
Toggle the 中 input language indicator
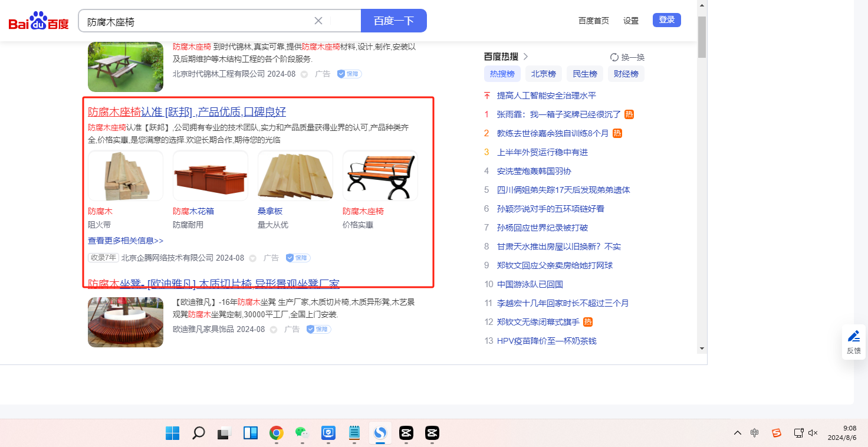click(x=755, y=433)
